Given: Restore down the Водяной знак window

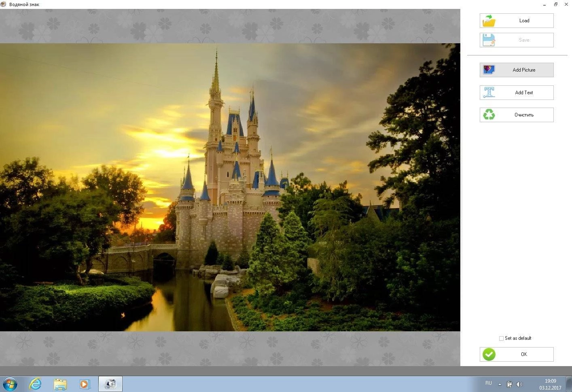Looking at the screenshot, I should coord(556,4).
